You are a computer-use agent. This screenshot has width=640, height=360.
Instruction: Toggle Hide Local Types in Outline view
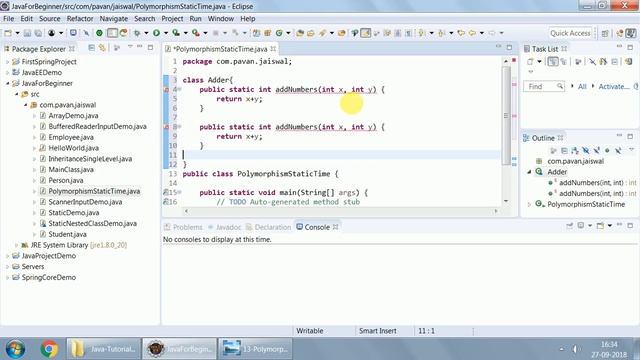(618, 151)
